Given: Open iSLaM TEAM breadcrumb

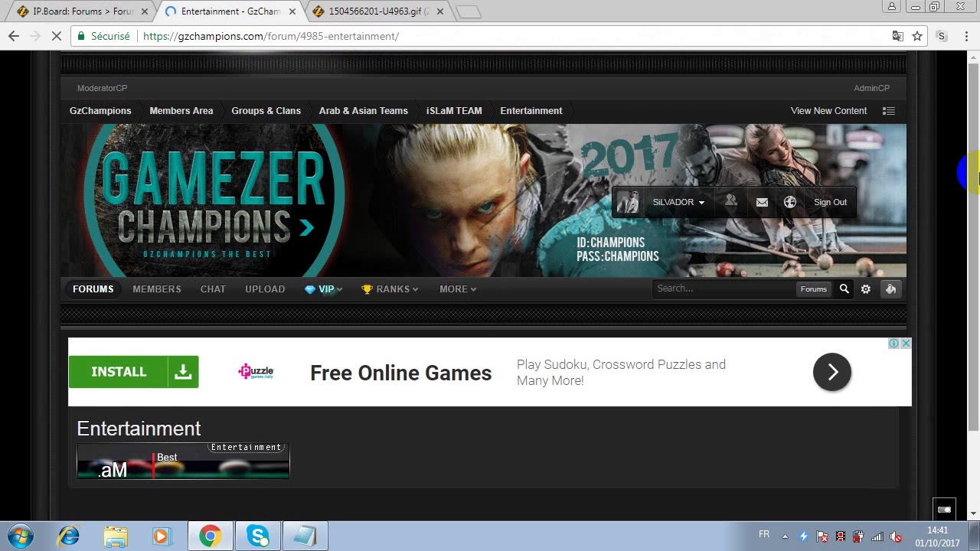Looking at the screenshot, I should coord(454,111).
